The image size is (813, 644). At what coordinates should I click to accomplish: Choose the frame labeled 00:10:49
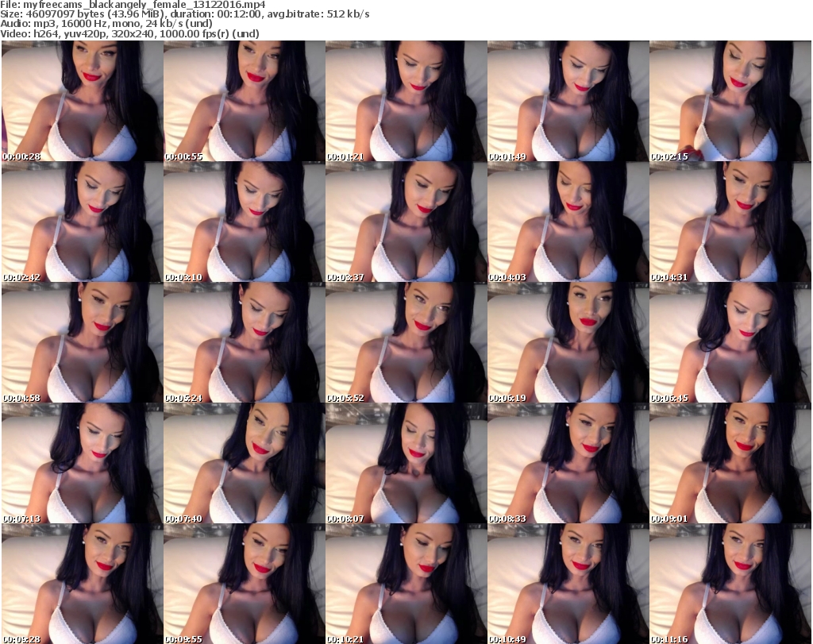click(568, 584)
